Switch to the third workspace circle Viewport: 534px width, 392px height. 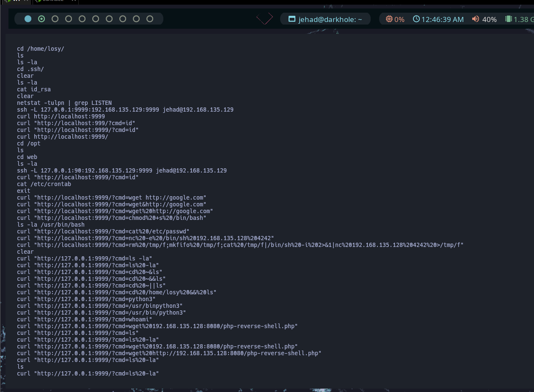click(55, 19)
